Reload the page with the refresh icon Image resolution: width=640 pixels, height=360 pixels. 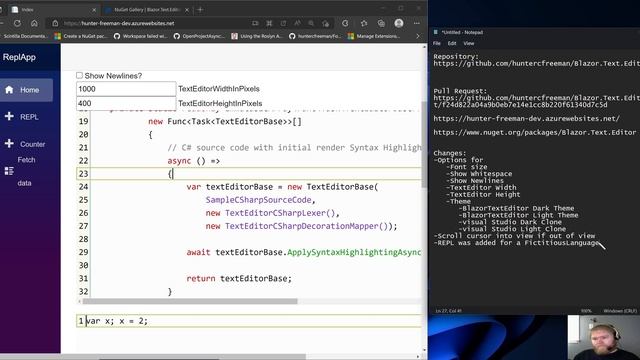[17, 23]
